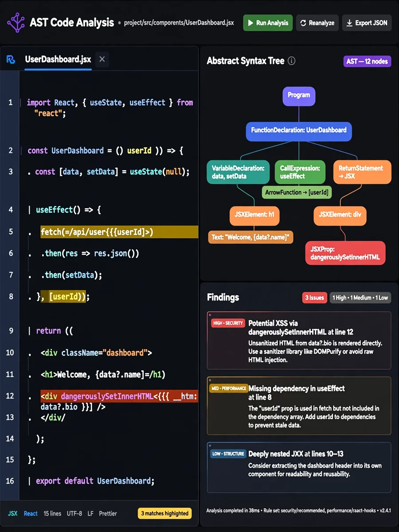Select the Text: Welcome, {data?.name} node
Viewport: 399px width, 532px height.
pyautogui.click(x=250, y=237)
